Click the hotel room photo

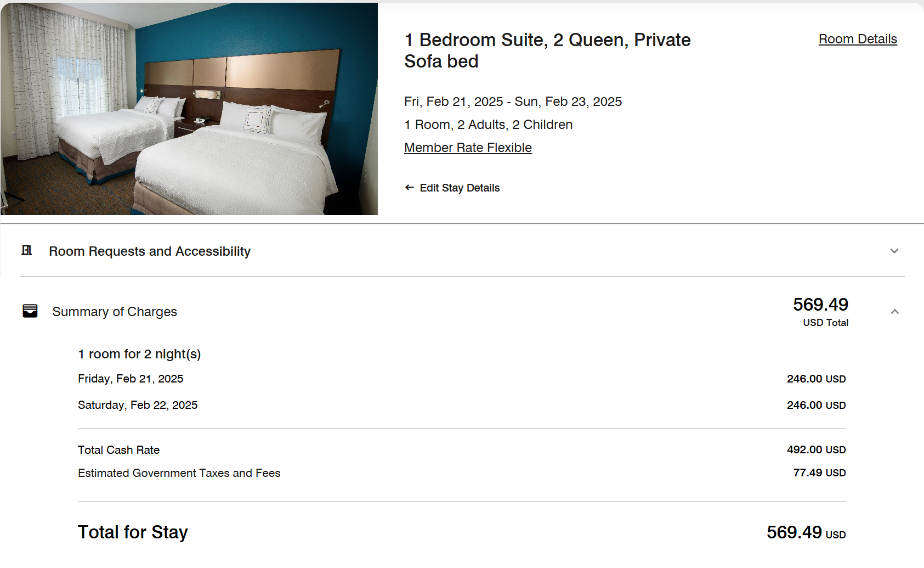(x=189, y=109)
